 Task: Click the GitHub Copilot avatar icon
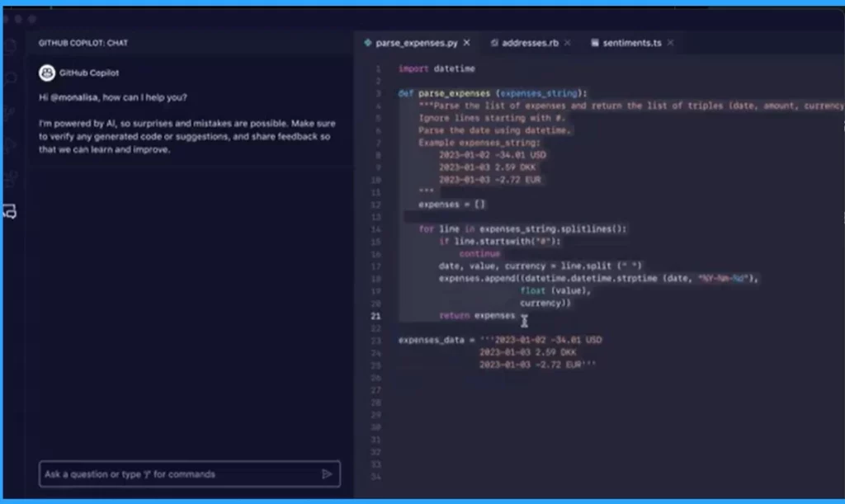point(47,73)
